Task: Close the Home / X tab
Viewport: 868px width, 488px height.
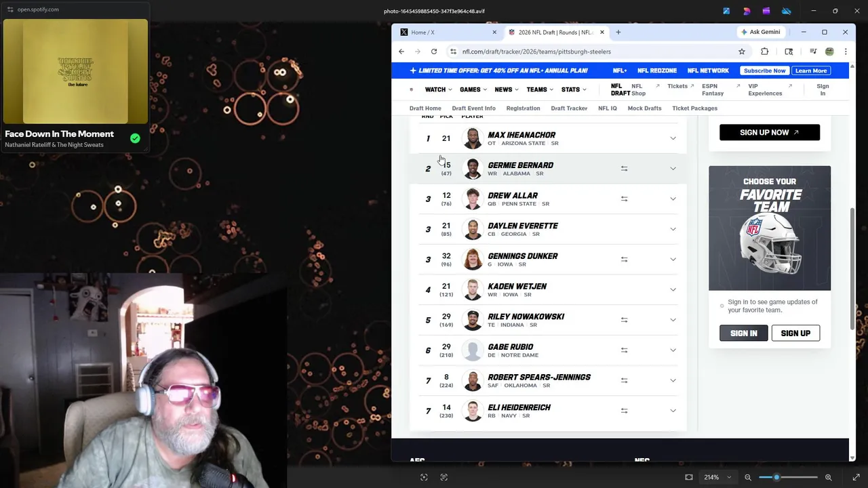Action: (x=494, y=32)
